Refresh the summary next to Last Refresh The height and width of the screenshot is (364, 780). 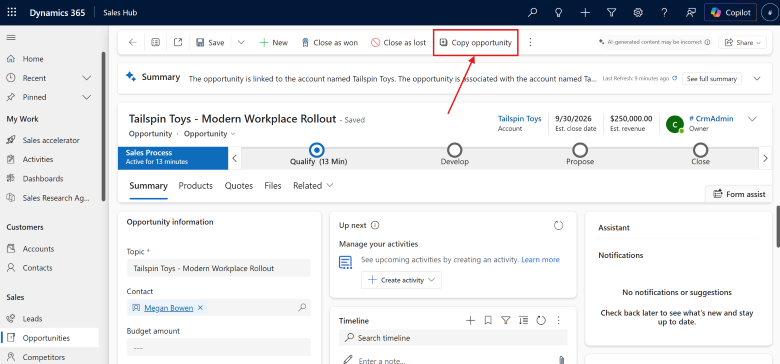click(675, 79)
